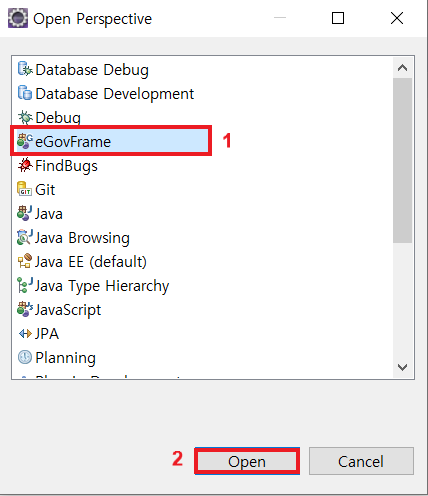Select the Java EE (default) perspective

pos(82,262)
